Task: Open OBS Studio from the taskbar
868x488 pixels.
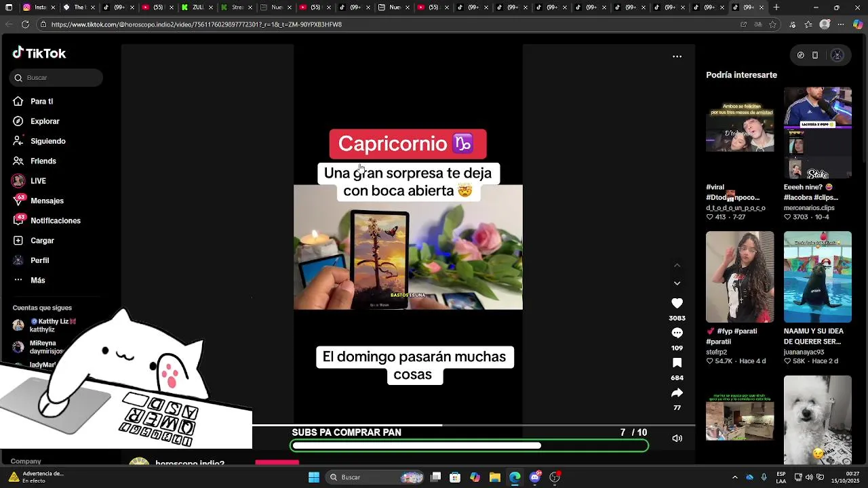Action: pyautogui.click(x=555, y=477)
